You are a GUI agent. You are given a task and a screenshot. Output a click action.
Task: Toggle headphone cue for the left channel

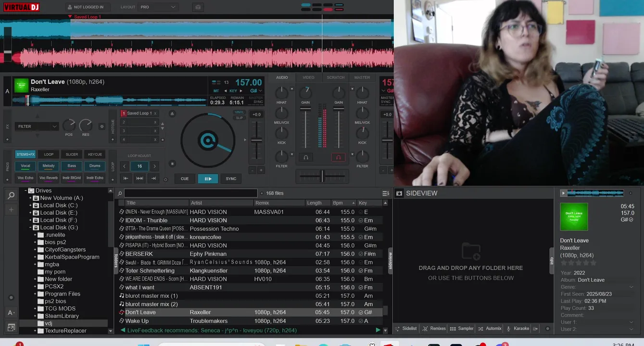click(x=305, y=157)
